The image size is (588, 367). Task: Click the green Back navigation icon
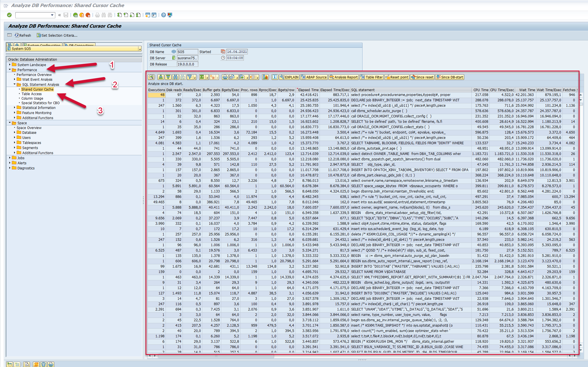[x=75, y=15]
